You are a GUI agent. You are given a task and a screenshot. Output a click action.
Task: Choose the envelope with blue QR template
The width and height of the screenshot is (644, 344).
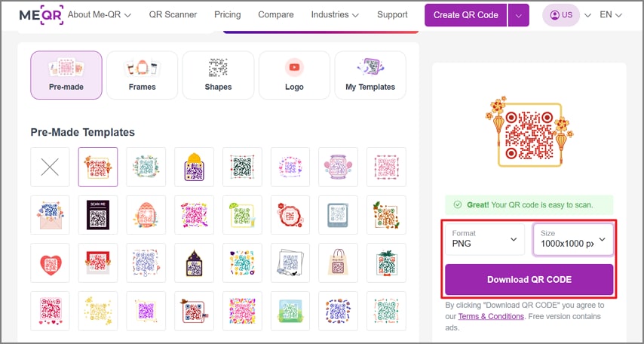click(x=50, y=215)
